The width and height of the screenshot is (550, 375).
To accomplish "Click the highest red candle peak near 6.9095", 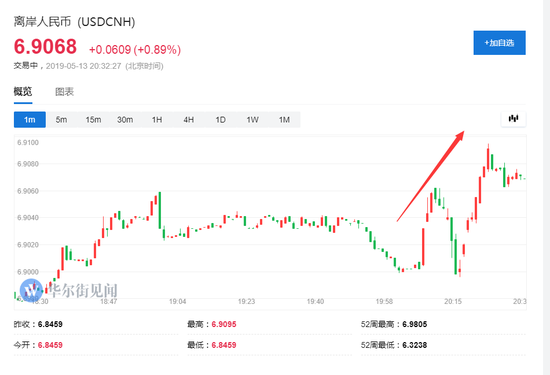I will point(488,157).
